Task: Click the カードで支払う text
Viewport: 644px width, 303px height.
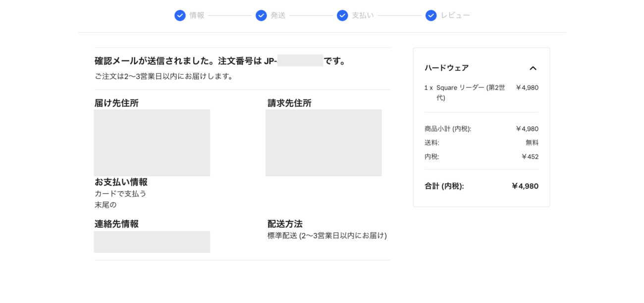Action: tap(120, 194)
